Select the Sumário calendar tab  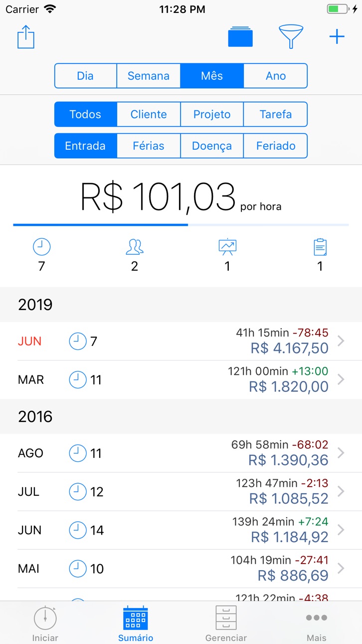(x=136, y=623)
